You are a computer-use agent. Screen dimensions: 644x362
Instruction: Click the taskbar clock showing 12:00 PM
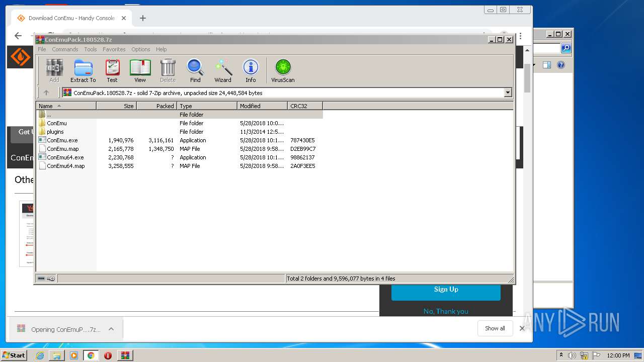pyautogui.click(x=618, y=355)
